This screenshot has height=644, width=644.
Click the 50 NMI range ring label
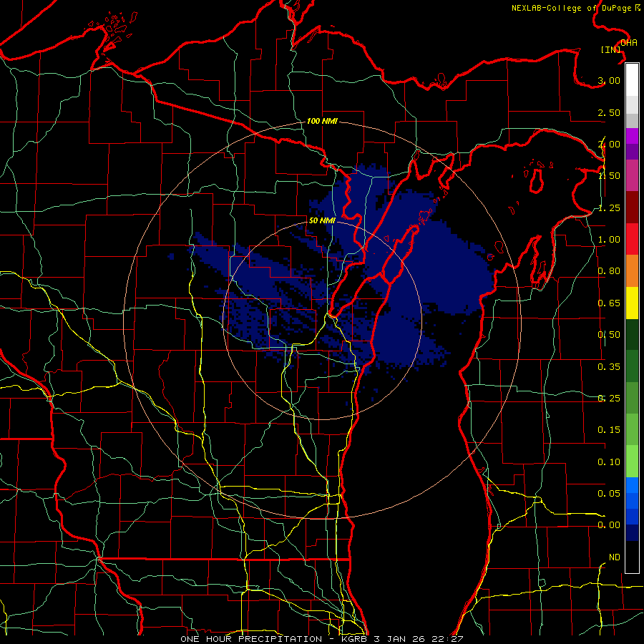click(x=322, y=220)
